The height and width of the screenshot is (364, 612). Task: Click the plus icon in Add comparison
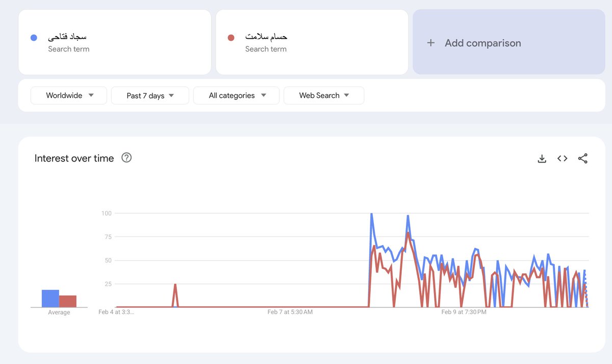click(x=431, y=43)
